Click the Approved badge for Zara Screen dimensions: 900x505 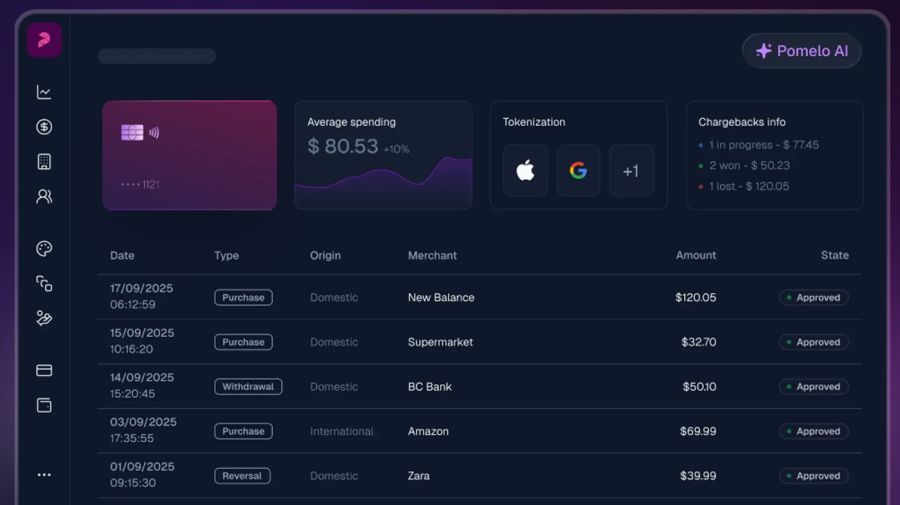[814, 476]
